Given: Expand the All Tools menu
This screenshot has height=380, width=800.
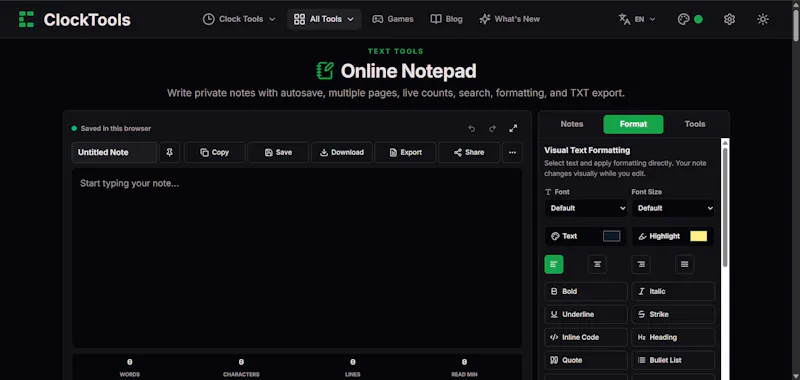Looking at the screenshot, I should coord(324,19).
